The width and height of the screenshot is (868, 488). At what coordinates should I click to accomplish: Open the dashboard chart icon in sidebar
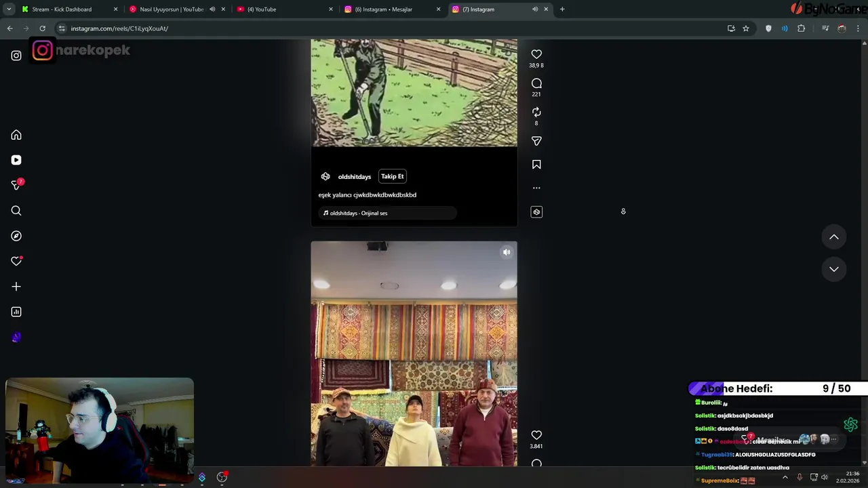pyautogui.click(x=16, y=312)
